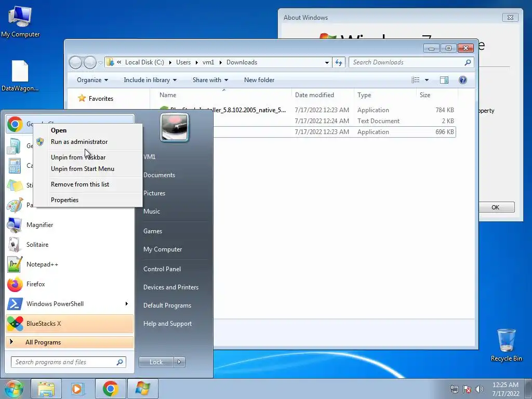Viewport: 532px width, 399px height.
Task: Click Explorer refresh button beside address bar
Action: point(339,62)
